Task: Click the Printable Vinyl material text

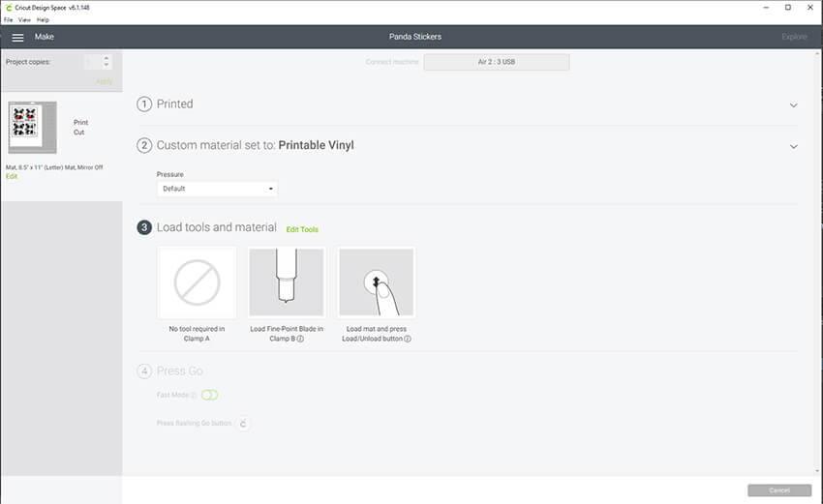Action: pos(316,145)
